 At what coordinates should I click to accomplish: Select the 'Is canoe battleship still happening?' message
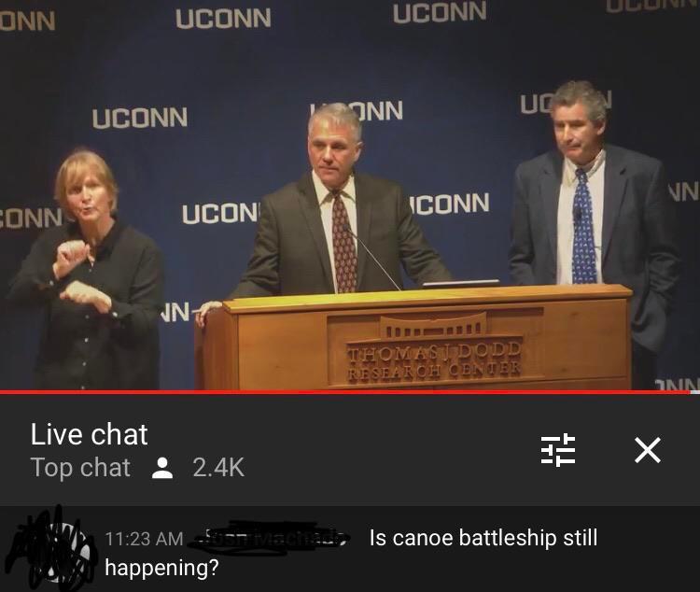pyautogui.click(x=351, y=553)
